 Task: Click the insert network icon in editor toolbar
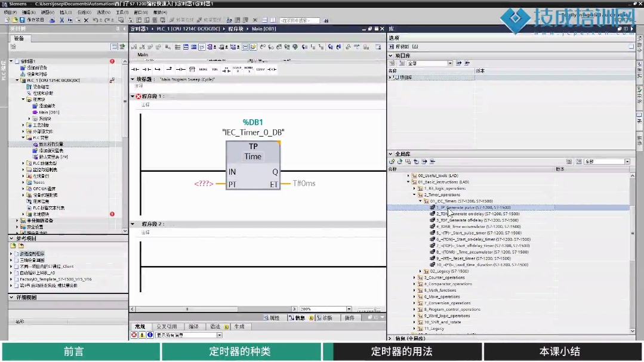click(x=134, y=47)
